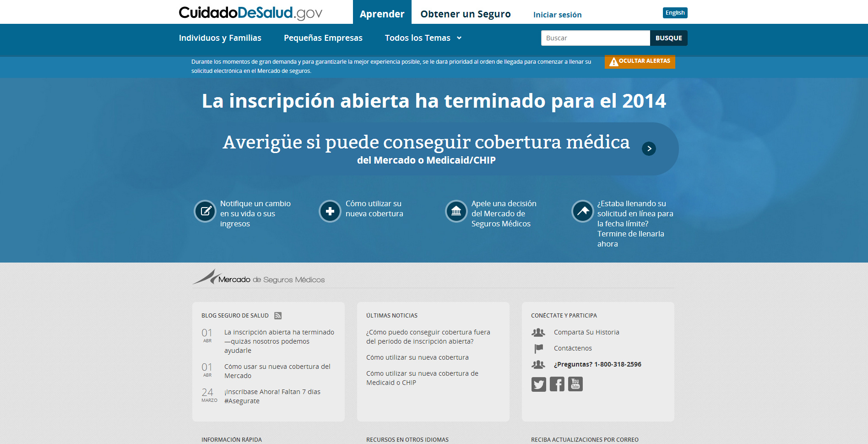The width and height of the screenshot is (868, 444).
Task: Click the warning triangle alert icon
Action: (x=613, y=62)
